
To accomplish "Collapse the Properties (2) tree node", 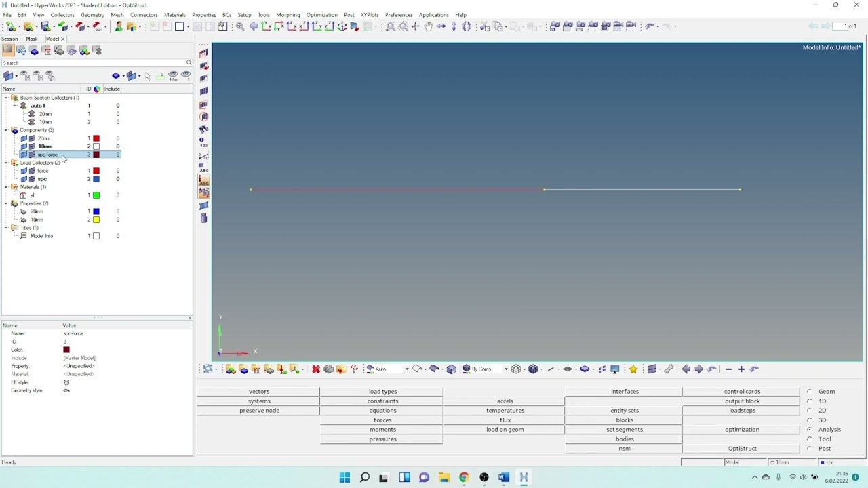I will [x=6, y=203].
